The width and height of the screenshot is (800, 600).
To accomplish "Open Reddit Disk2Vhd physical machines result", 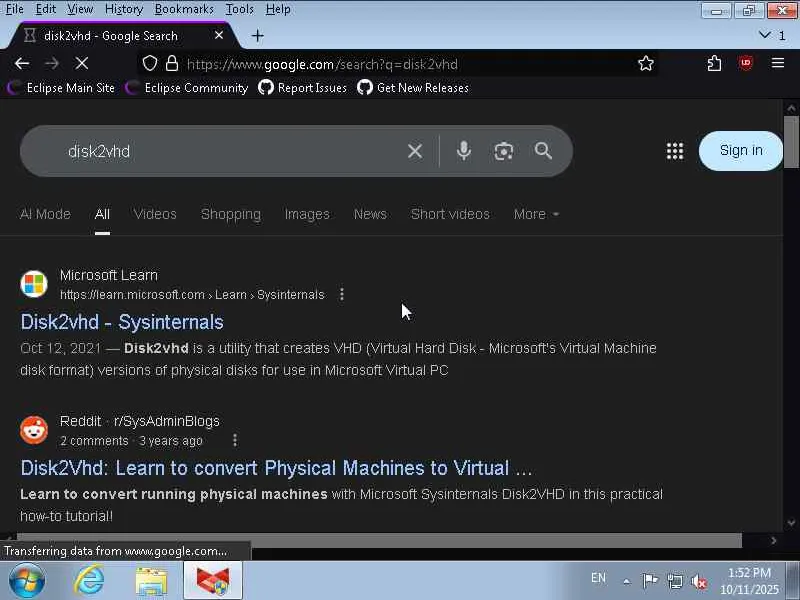I will click(x=276, y=468).
